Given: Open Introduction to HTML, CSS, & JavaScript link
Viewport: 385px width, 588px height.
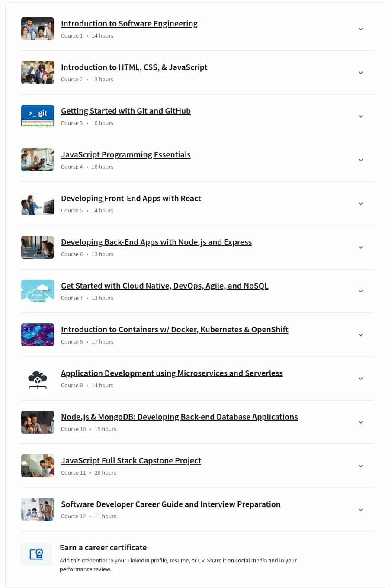Looking at the screenshot, I should pos(134,67).
